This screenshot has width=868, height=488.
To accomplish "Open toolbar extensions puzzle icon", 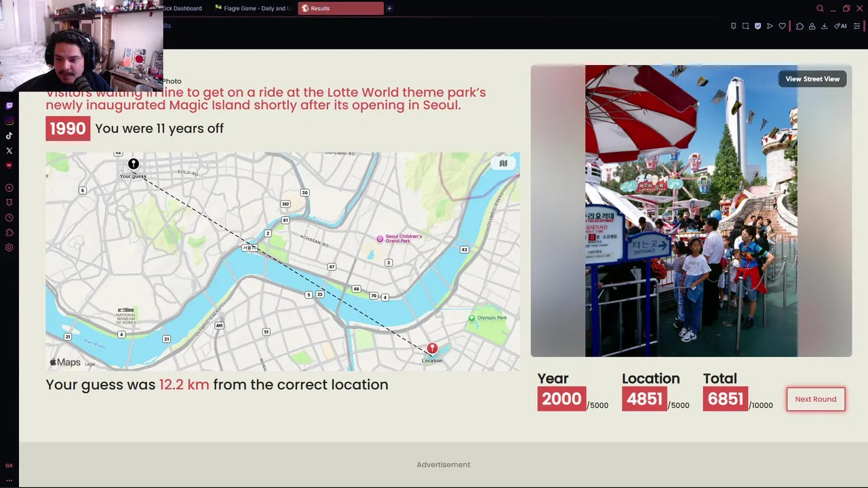I will tap(800, 26).
